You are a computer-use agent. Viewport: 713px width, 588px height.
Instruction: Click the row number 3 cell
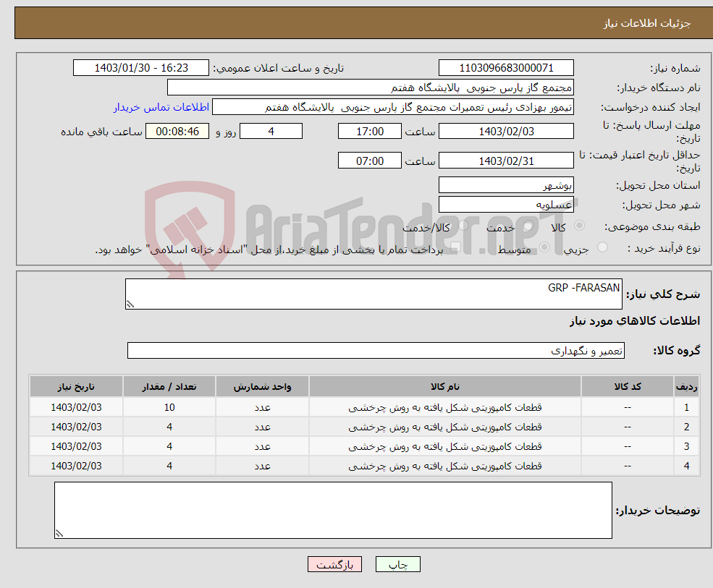click(x=687, y=447)
